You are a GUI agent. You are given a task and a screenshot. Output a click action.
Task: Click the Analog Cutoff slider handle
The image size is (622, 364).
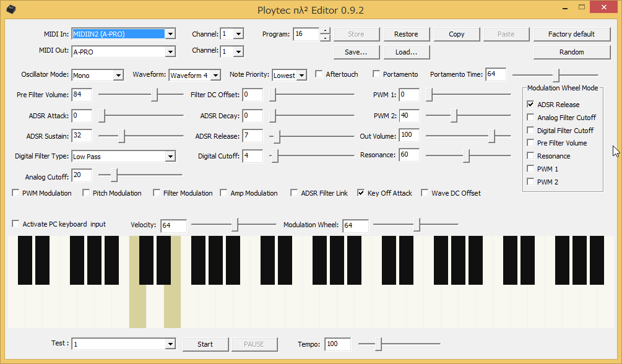pos(114,175)
